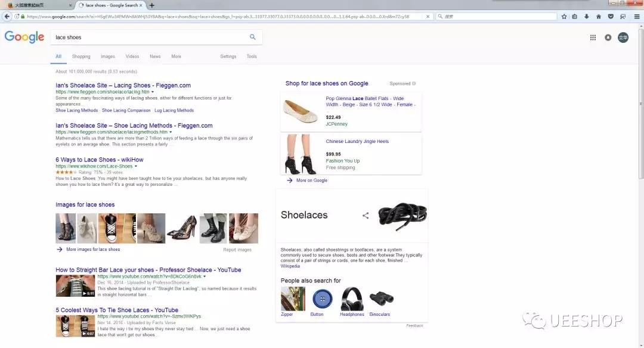
Task: Expand dropdown arrow beside wikihow.com Lace-Shoes URL
Action: click(135, 166)
